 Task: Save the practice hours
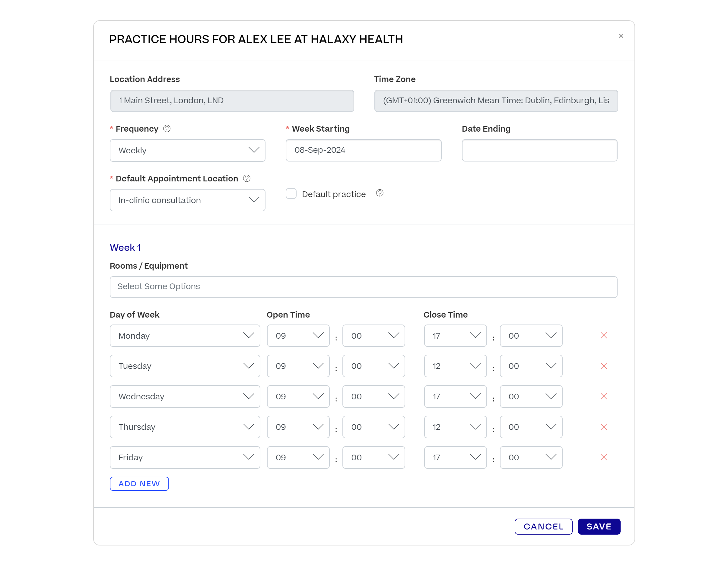(x=599, y=526)
